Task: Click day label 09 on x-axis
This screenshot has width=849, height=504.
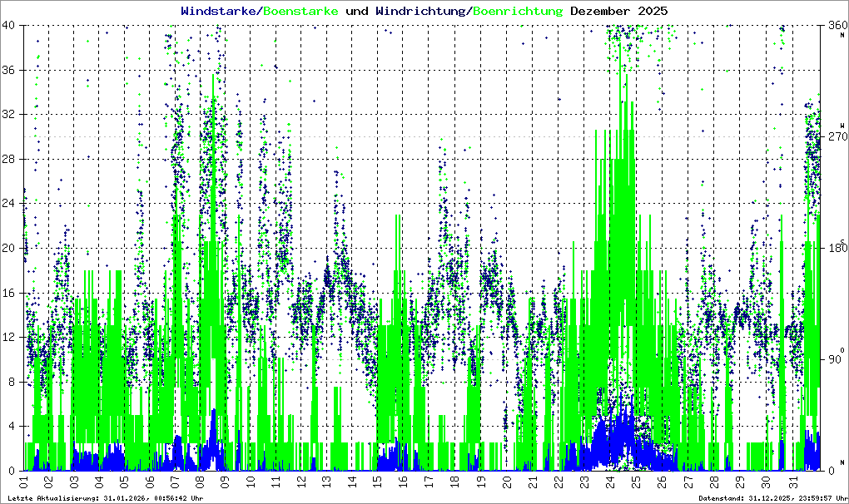Action: click(x=226, y=482)
